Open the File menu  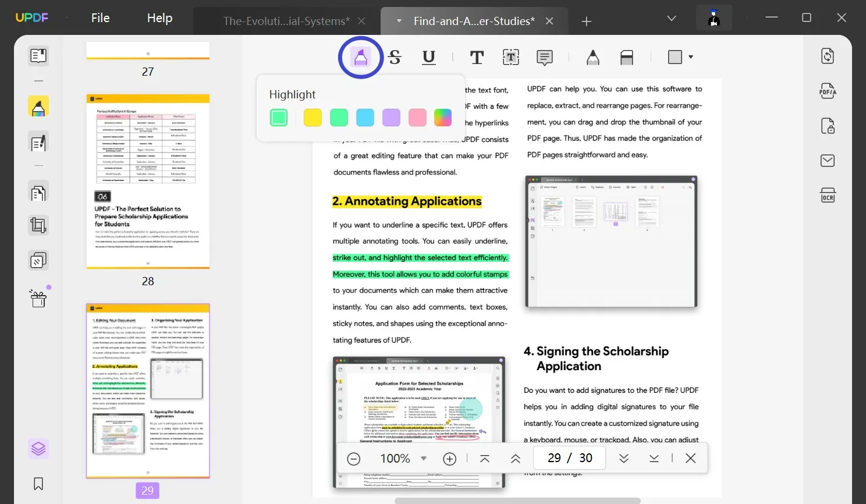[101, 18]
